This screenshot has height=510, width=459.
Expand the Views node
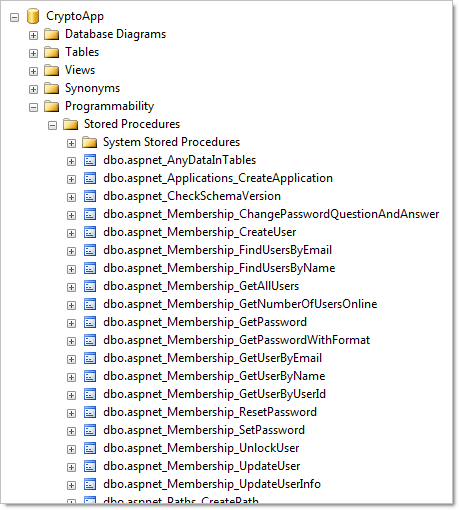pyautogui.click(x=33, y=71)
